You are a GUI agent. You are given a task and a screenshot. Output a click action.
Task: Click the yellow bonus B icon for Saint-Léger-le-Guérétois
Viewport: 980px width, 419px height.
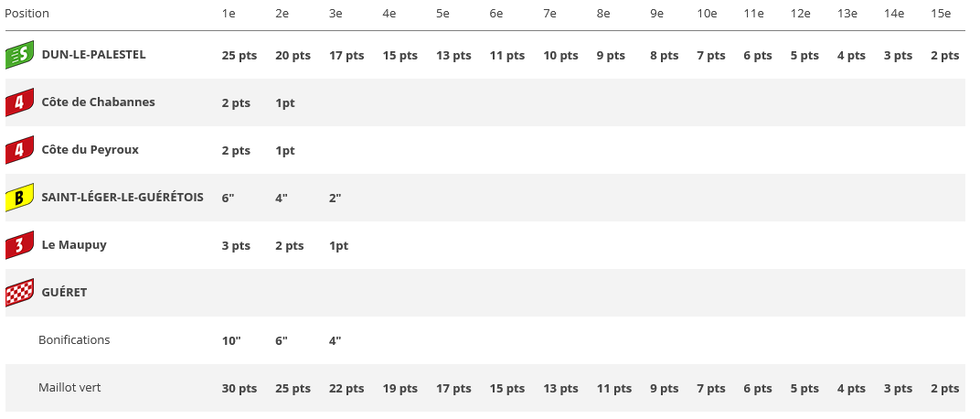pyautogui.click(x=19, y=198)
